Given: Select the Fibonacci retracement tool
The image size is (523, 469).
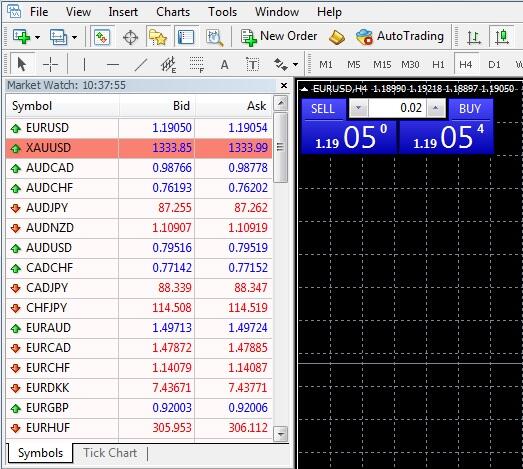Looking at the screenshot, I should pyautogui.click(x=196, y=64).
